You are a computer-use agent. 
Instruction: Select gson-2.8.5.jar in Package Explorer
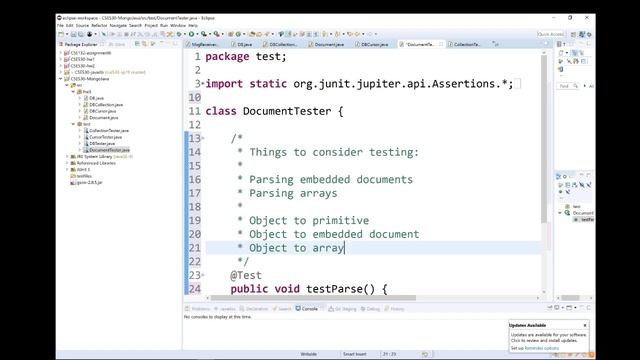click(89, 182)
